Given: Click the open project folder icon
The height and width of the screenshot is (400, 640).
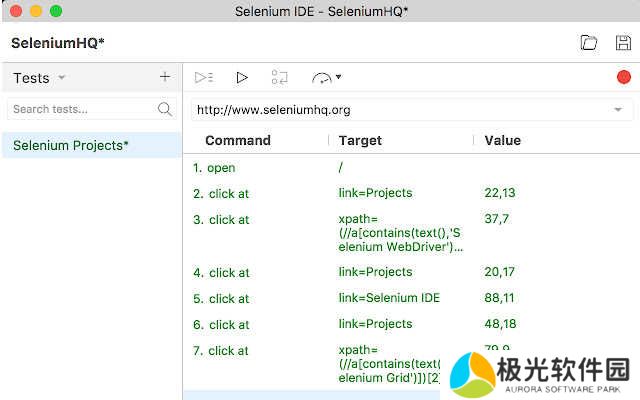Looking at the screenshot, I should [x=589, y=43].
